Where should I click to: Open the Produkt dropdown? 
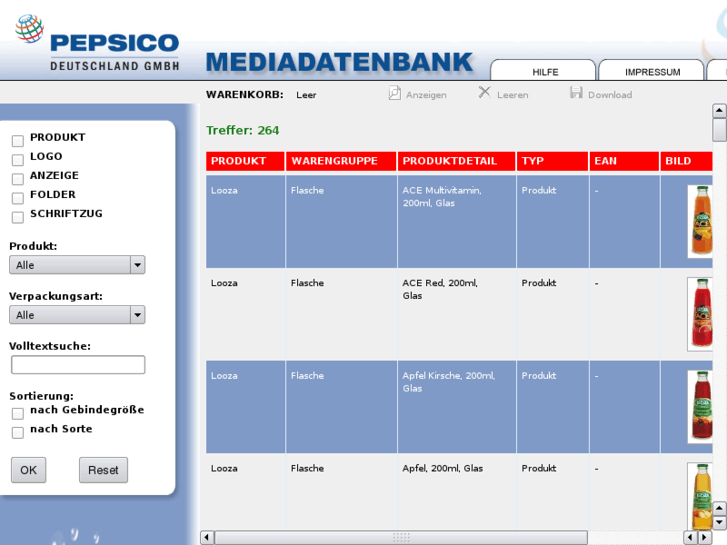coord(77,265)
